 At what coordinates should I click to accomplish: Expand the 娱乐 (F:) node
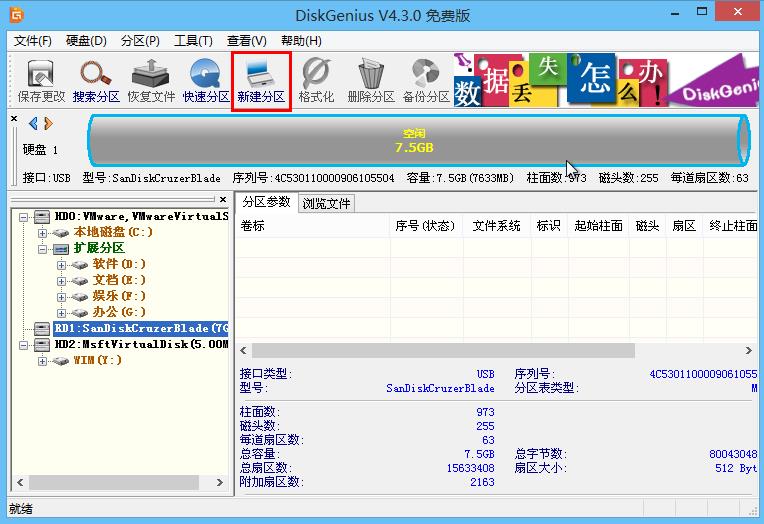pos(61,297)
